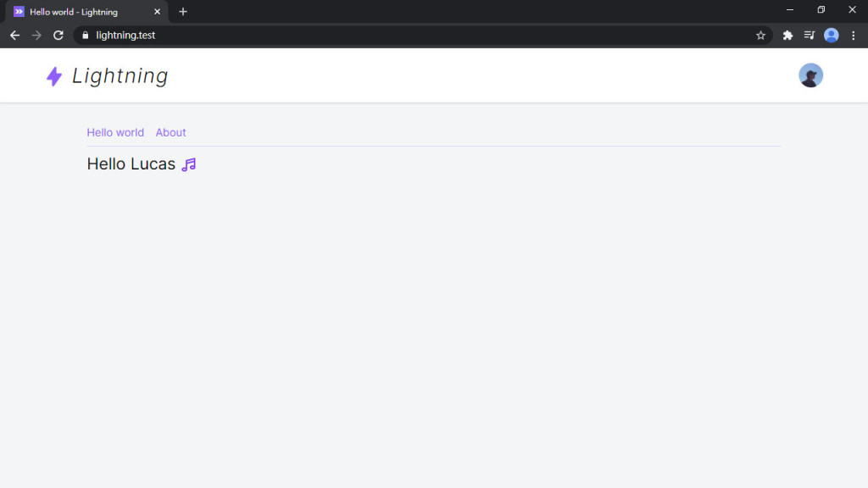Open the user avatar menu
The height and width of the screenshot is (488, 868).
[810, 75]
